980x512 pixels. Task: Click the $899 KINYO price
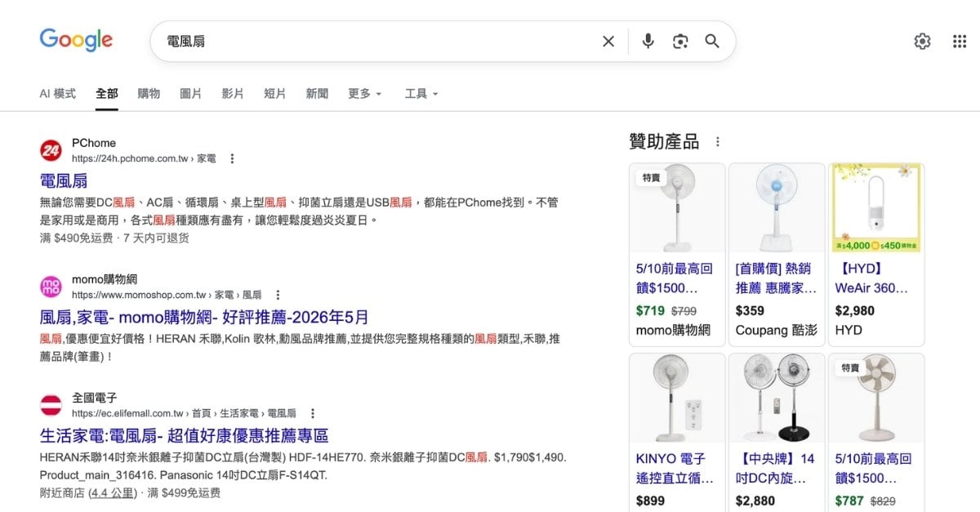pyautogui.click(x=650, y=501)
